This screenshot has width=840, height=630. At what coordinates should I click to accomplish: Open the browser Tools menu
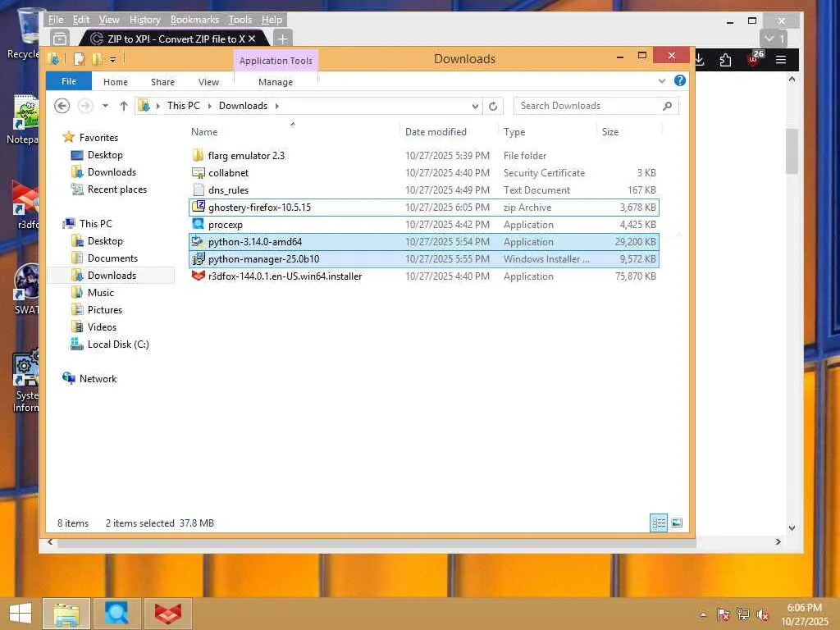(240, 20)
